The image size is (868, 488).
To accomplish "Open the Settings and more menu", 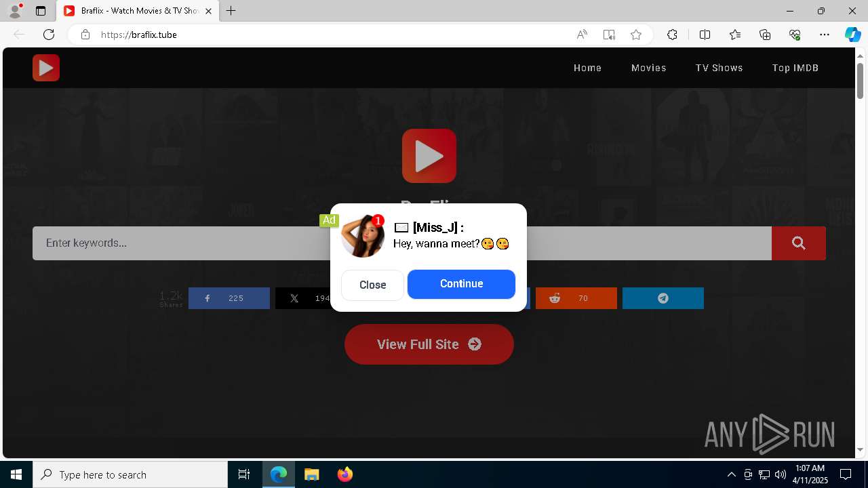I will pyautogui.click(x=825, y=35).
